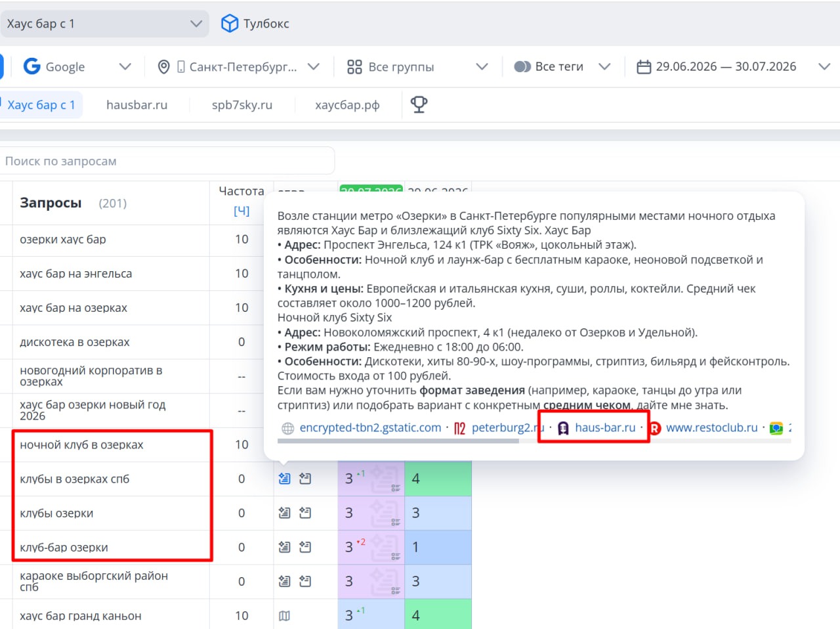Select the query 'караоке выборгский район спб'
Image resolution: width=840 pixels, height=629 pixels.
(x=94, y=581)
